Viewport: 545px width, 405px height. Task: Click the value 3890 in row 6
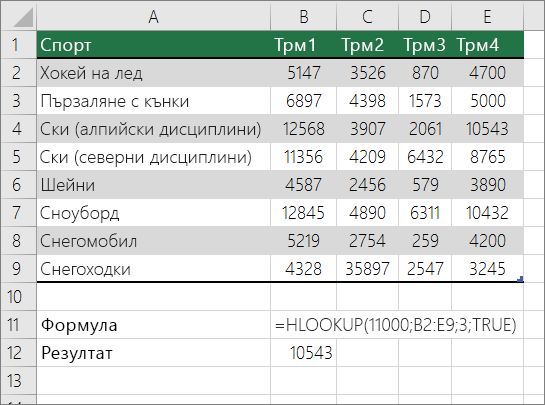[x=487, y=185]
